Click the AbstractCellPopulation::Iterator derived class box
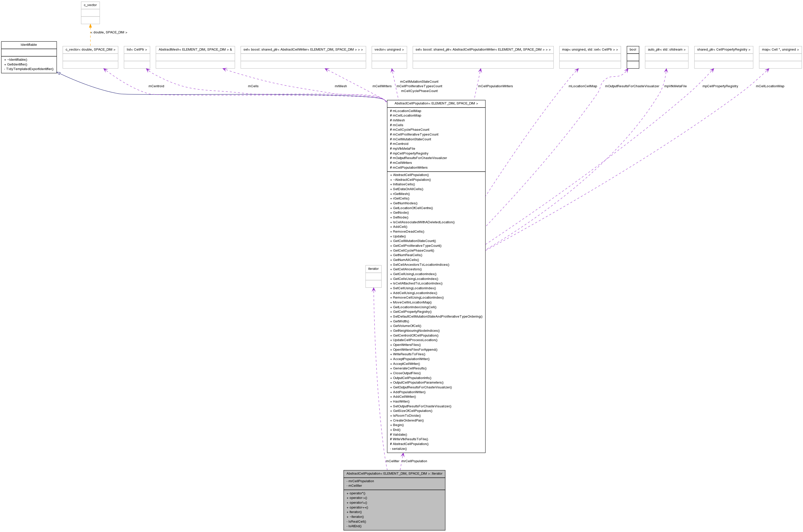This screenshot has height=532, width=803. [394, 474]
